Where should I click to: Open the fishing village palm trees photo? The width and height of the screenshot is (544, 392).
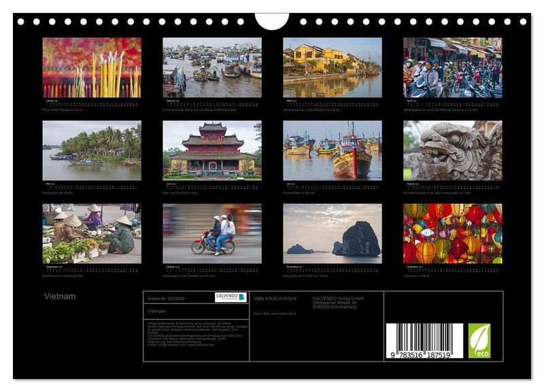(x=92, y=150)
